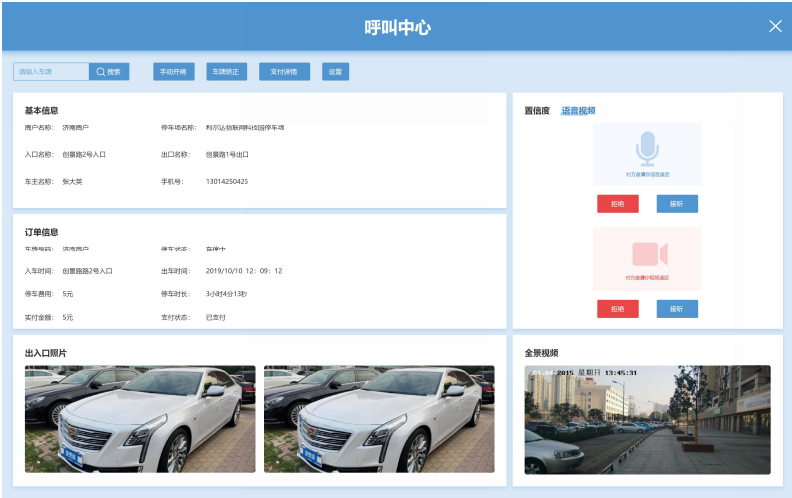This screenshot has width=792, height=498.
Task: Click the 订单信息 section heading
Action: point(41,232)
